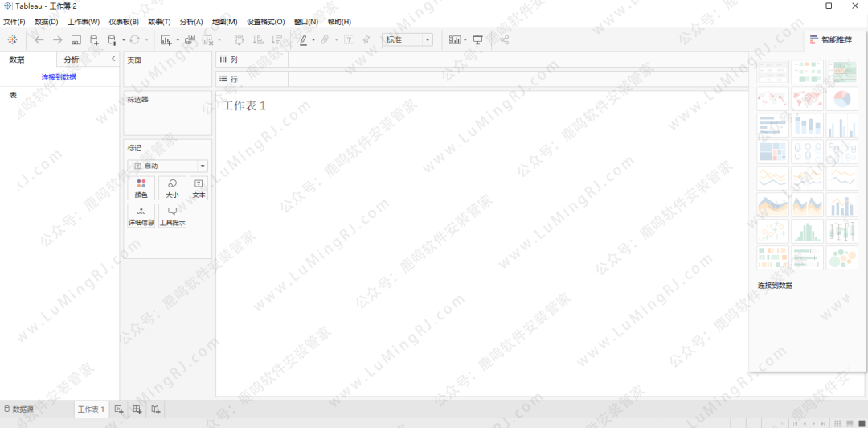Click the 工具提示 tooltip marks button
The image size is (868, 428).
[x=172, y=216]
